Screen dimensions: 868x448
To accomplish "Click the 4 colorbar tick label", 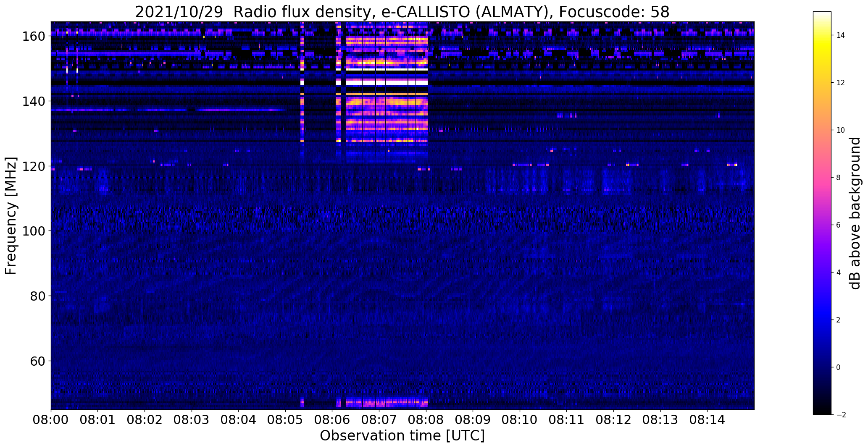I will point(838,272).
